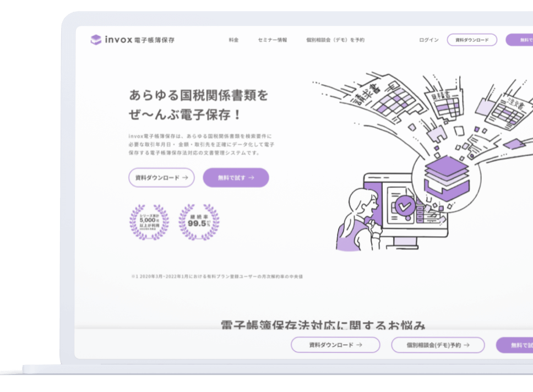
Task: Open the セミナー情報 menu item
Action: click(x=272, y=40)
